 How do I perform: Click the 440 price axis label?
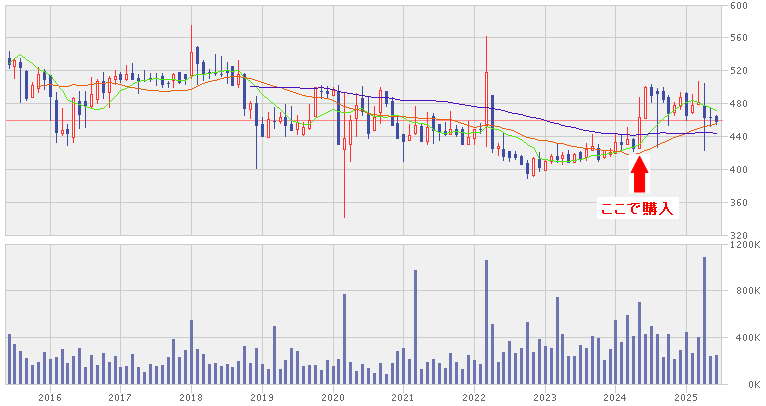pos(738,136)
